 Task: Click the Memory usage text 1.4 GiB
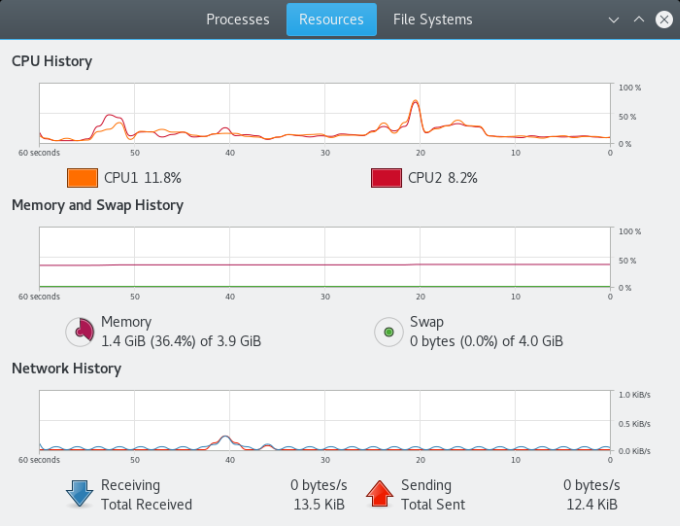[181, 341]
